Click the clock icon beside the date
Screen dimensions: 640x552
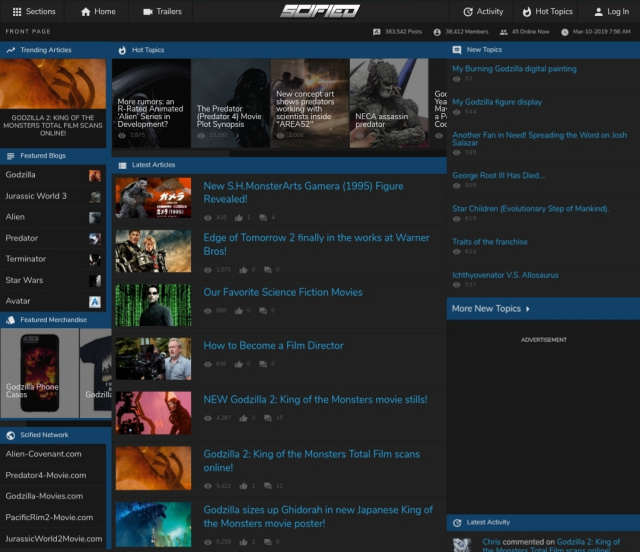point(564,32)
